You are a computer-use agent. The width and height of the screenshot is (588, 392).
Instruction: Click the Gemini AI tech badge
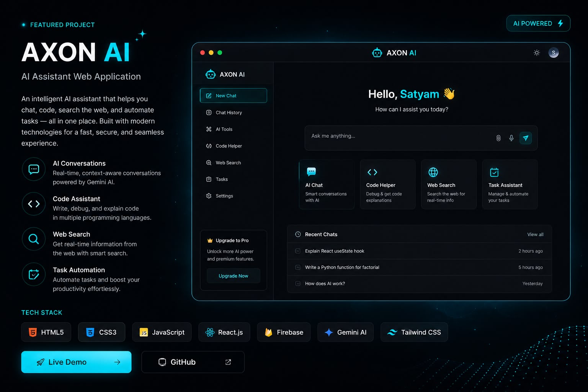click(345, 332)
